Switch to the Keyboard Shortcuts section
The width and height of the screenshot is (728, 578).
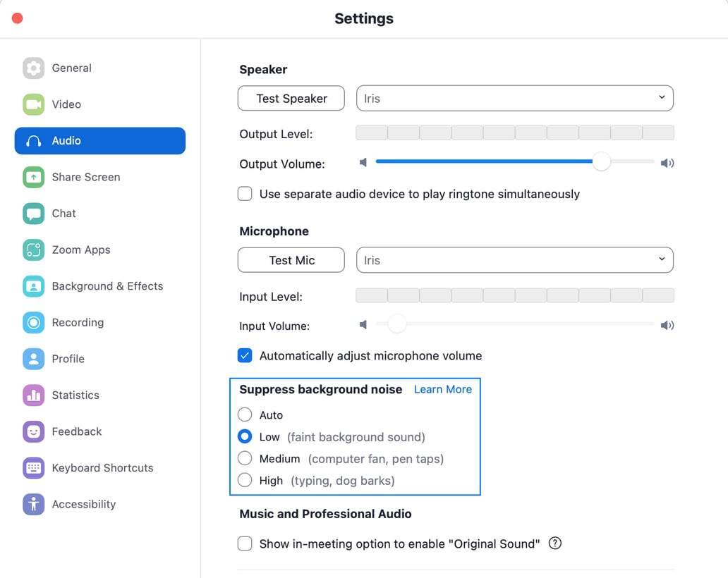click(33, 467)
